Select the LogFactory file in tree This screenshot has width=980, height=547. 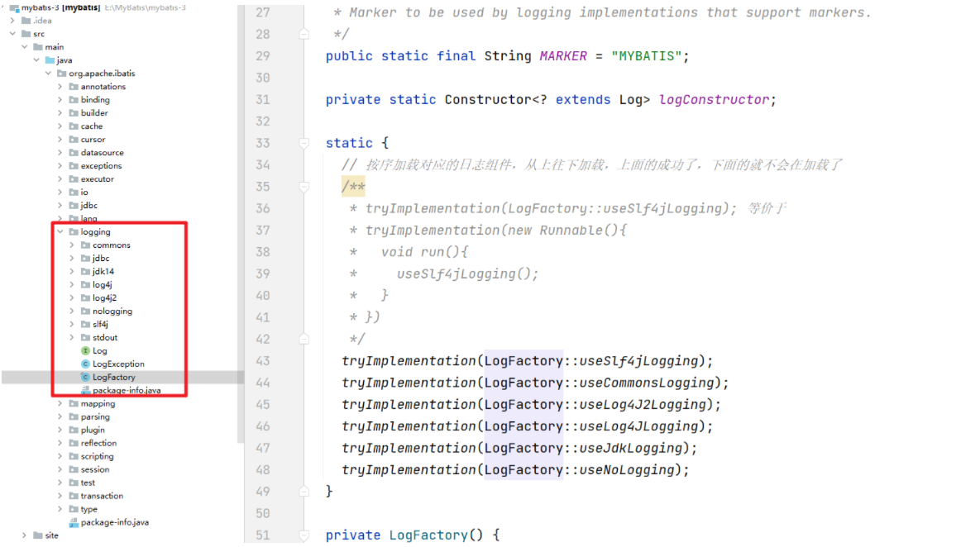pyautogui.click(x=114, y=377)
